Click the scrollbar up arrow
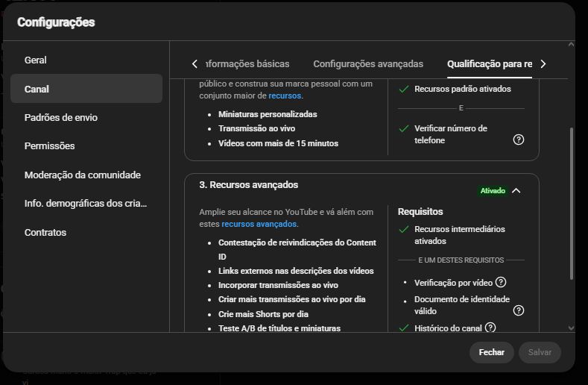The height and width of the screenshot is (385, 588). [x=571, y=44]
